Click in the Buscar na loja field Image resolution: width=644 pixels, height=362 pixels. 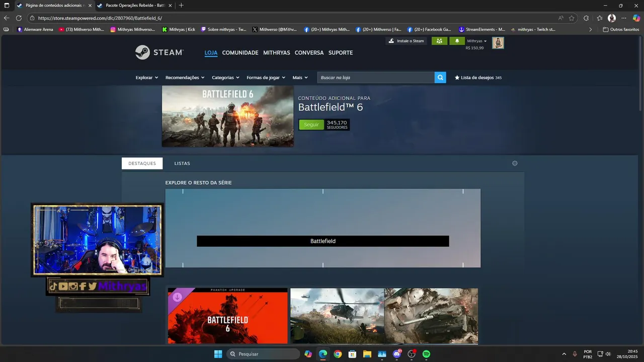pyautogui.click(x=376, y=77)
